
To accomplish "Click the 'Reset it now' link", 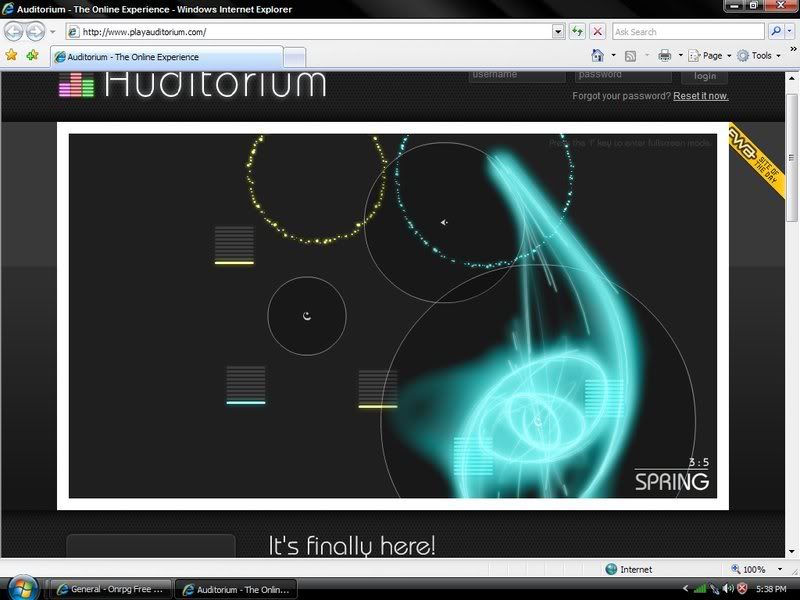I will coord(700,96).
